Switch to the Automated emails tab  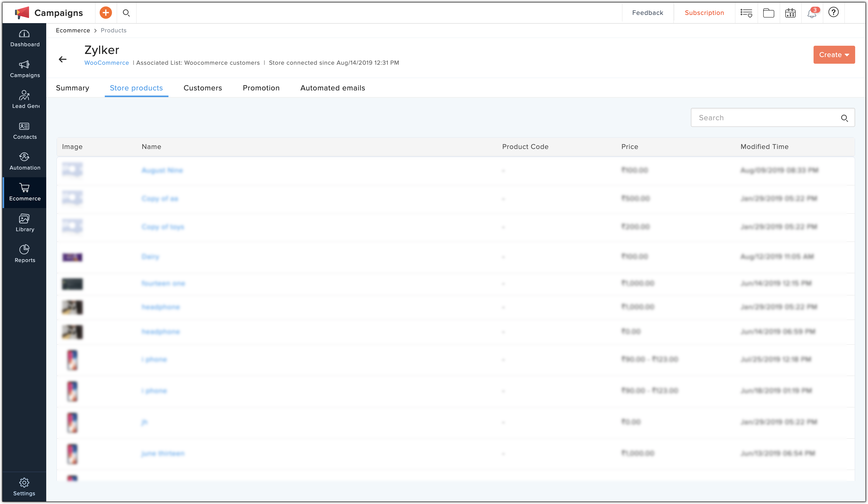pos(332,88)
